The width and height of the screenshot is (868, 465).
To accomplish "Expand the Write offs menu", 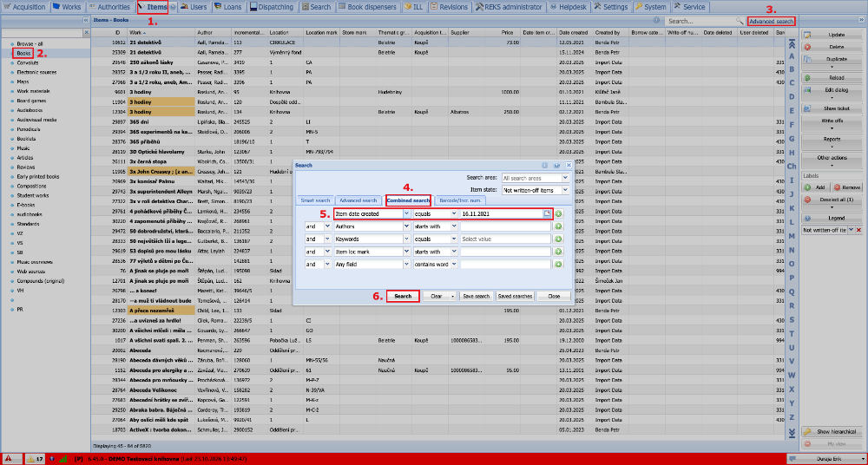I will 832,123.
